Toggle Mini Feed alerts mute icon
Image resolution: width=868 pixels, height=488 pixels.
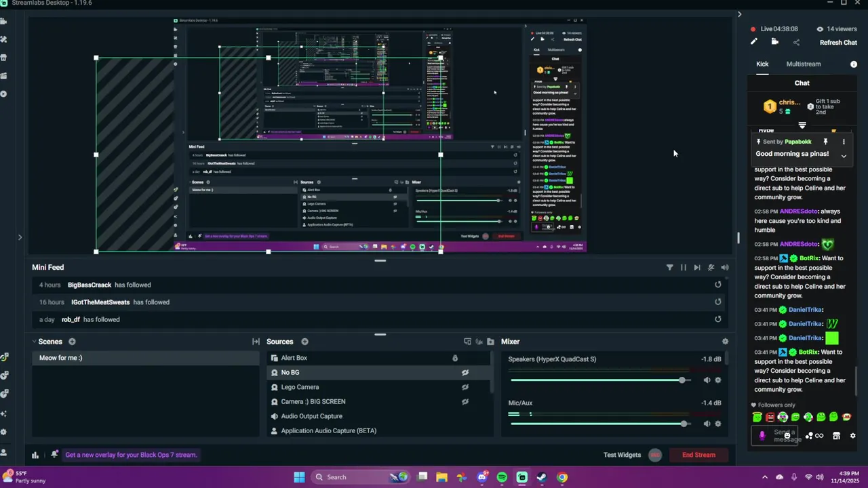(711, 268)
